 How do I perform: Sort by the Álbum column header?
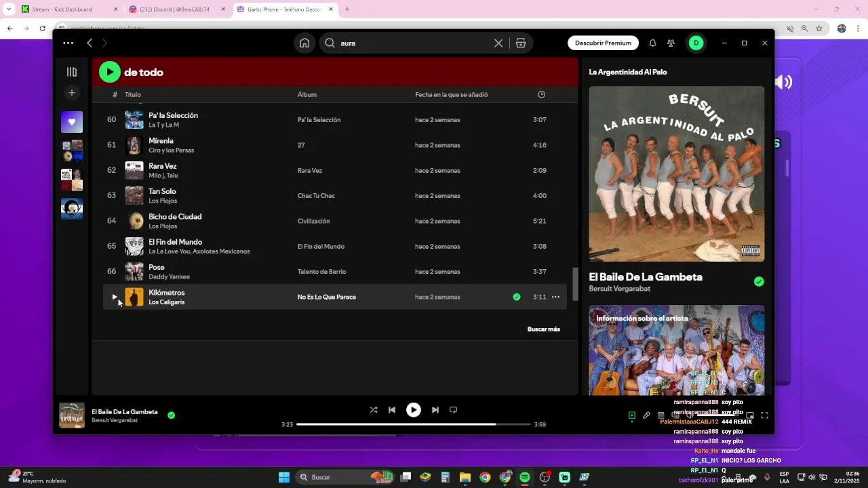[307, 94]
